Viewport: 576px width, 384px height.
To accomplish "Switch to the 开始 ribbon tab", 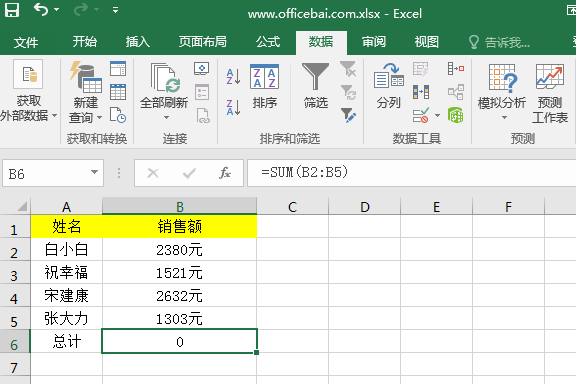I will 84,42.
